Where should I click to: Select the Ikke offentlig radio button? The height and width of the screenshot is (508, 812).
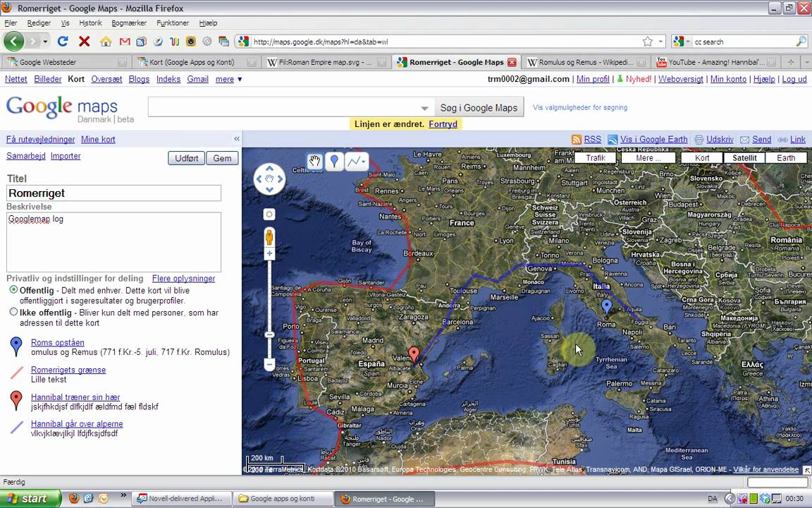(13, 312)
